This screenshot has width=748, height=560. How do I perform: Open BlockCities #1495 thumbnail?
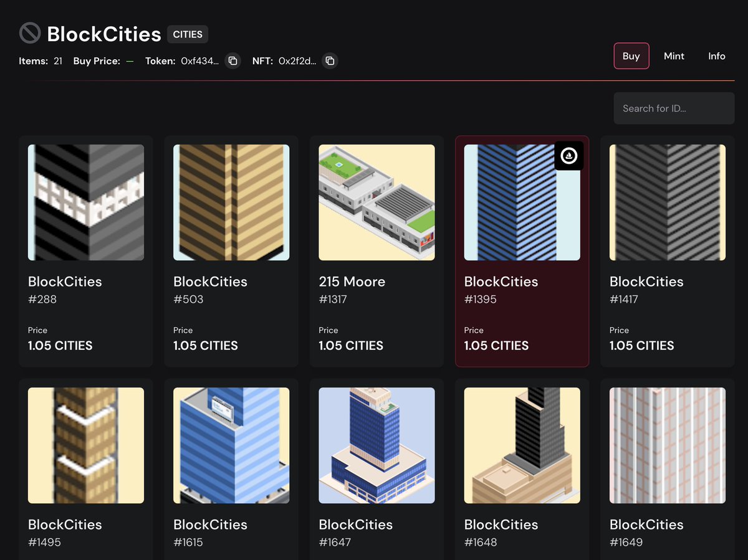[x=86, y=445]
